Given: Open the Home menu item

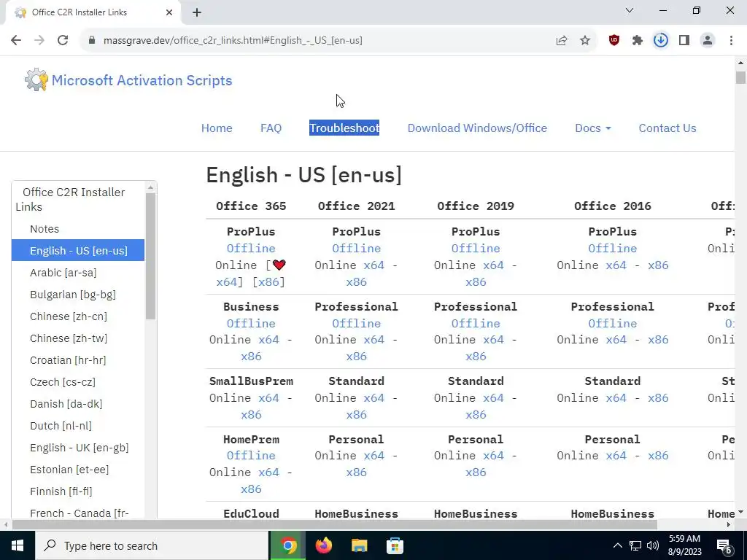Looking at the screenshot, I should 217,128.
